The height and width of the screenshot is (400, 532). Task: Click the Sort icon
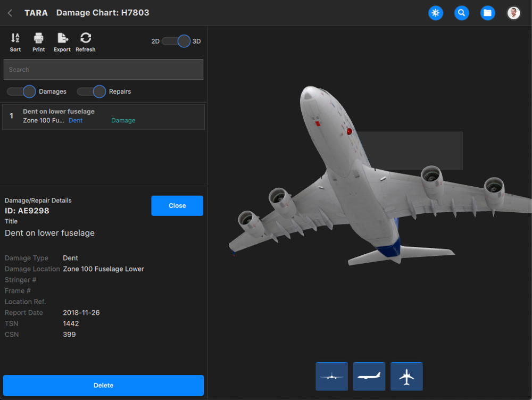click(15, 42)
